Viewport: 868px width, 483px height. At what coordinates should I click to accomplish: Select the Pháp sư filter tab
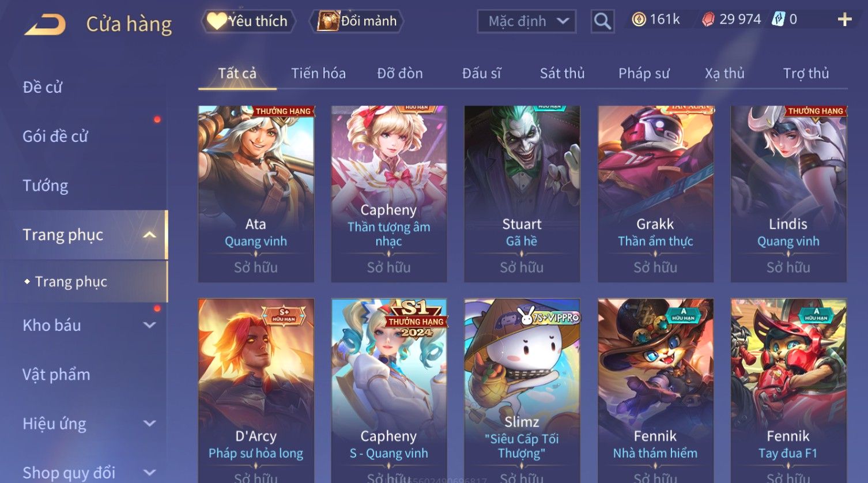[x=644, y=73]
